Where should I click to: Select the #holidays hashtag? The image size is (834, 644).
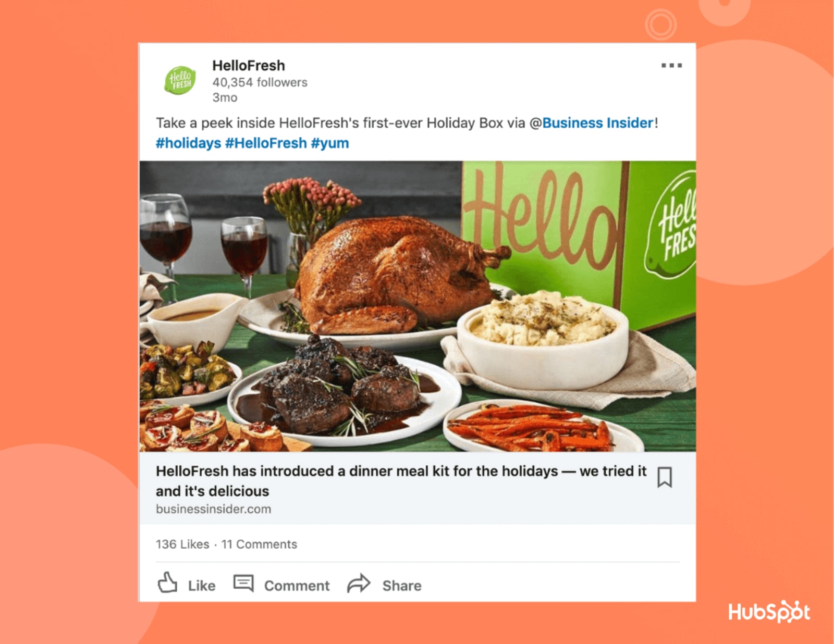(x=189, y=143)
